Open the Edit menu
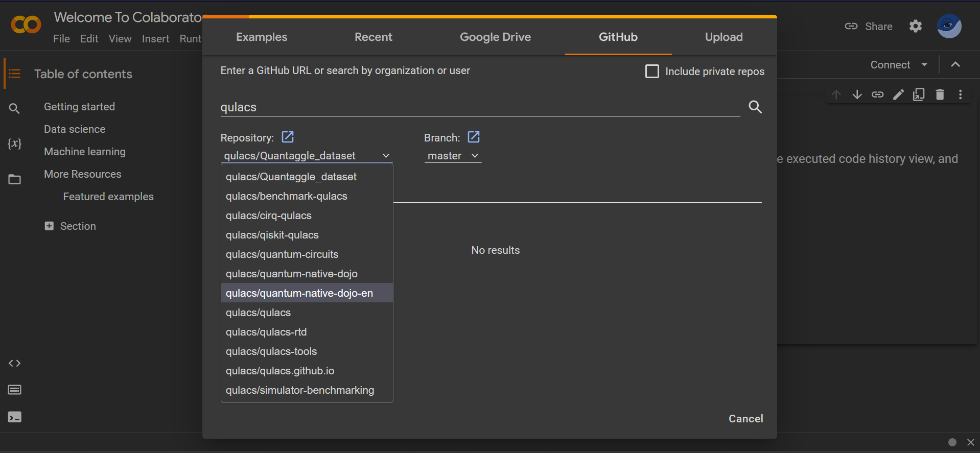This screenshot has height=453, width=980. [89, 39]
